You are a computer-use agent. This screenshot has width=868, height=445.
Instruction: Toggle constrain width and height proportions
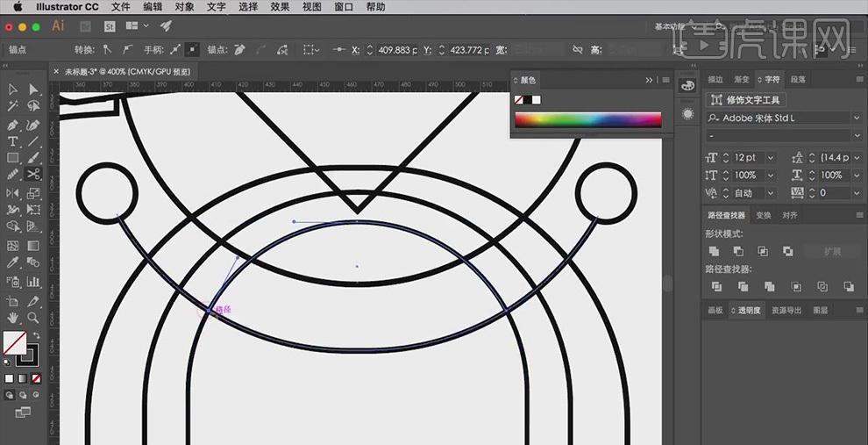tap(578, 50)
